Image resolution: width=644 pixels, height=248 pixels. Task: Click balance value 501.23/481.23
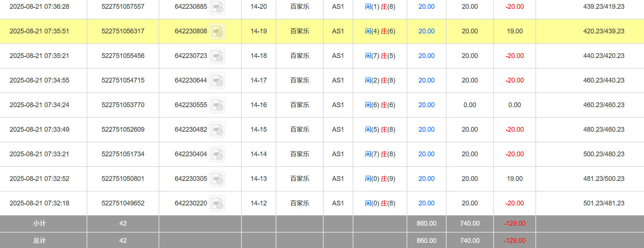point(604,203)
